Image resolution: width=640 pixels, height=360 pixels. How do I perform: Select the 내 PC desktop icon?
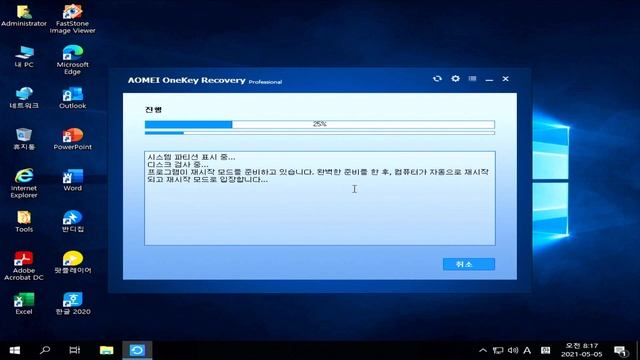24,57
